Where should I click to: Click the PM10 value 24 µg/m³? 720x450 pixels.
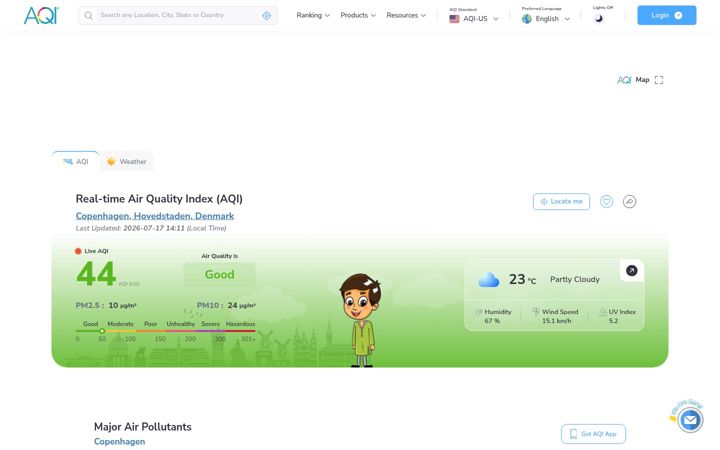click(x=242, y=305)
